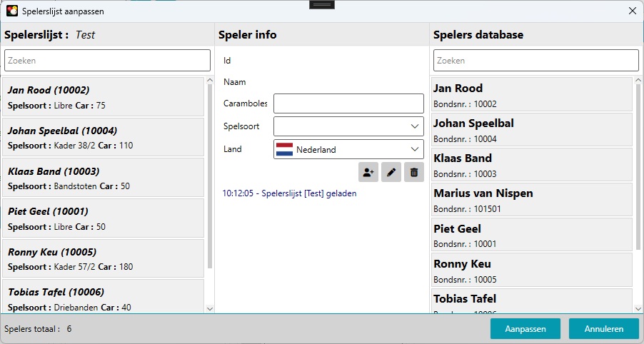
Task: Open the Spelsoort dropdown
Action: click(x=348, y=126)
